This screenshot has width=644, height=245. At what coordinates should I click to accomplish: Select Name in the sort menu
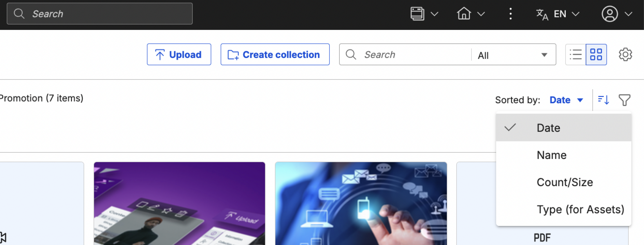point(551,155)
